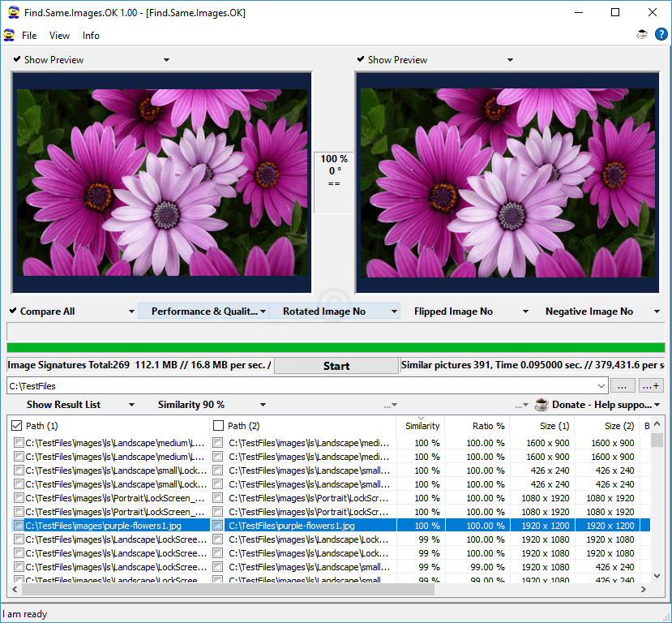This screenshot has height=623, width=672.
Task: Toggle left Show Preview checkmark
Action: (x=18, y=59)
